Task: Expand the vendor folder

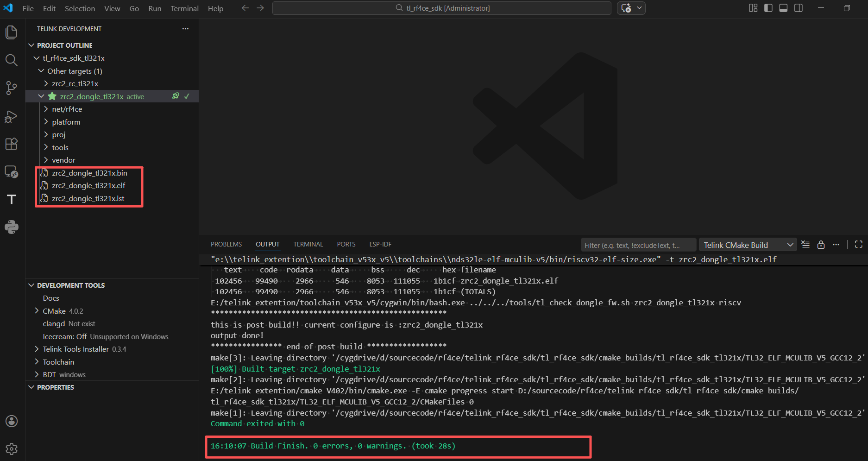Action: click(x=46, y=160)
